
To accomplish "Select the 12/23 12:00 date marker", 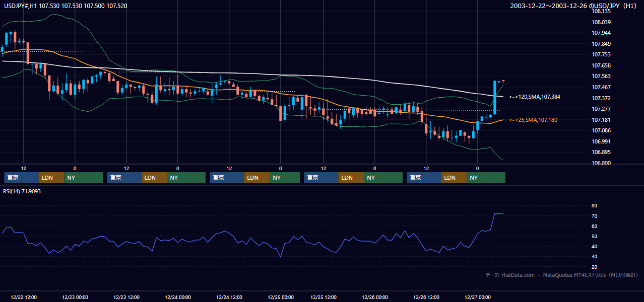I will (x=126, y=297).
